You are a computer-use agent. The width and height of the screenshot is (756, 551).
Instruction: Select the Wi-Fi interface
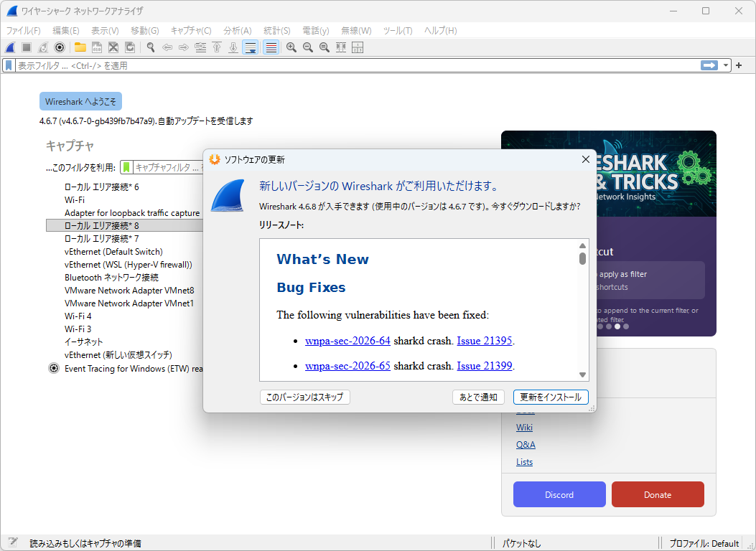75,199
